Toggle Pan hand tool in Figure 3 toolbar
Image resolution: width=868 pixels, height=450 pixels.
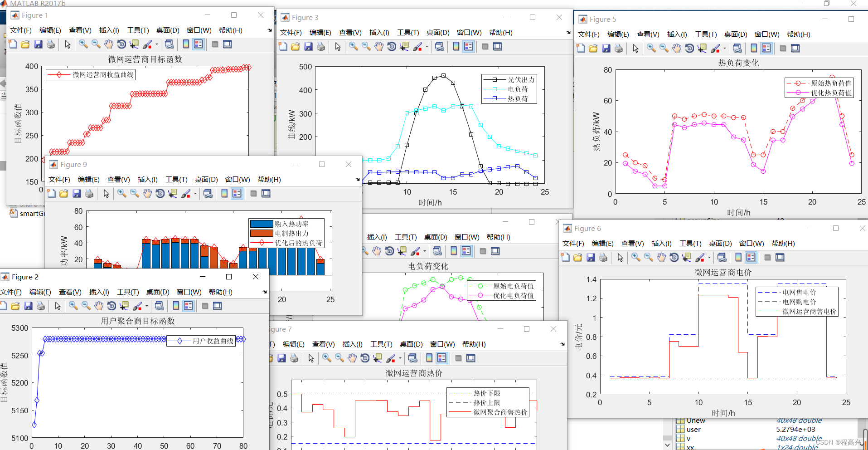point(379,46)
